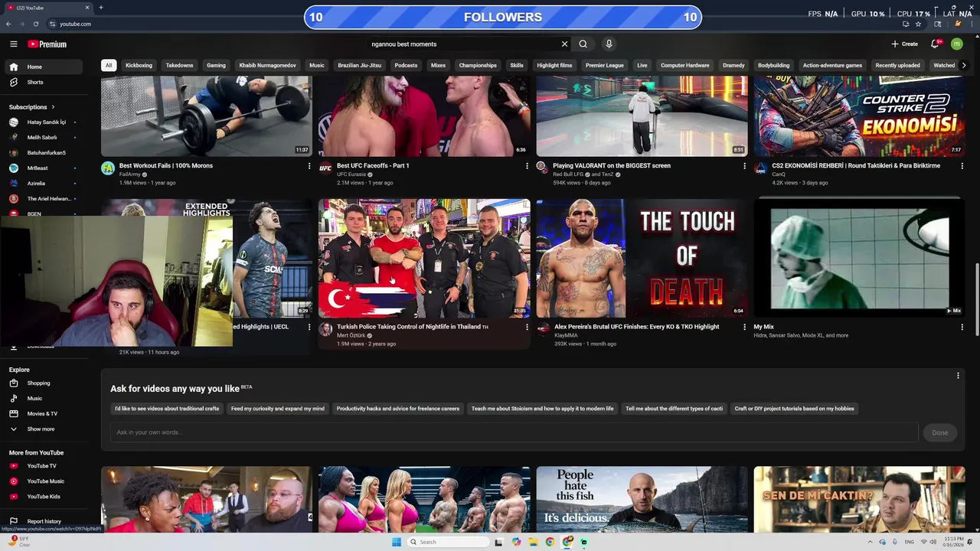The image size is (980, 551).
Task: Open more options for My Mix
Action: pyautogui.click(x=962, y=327)
